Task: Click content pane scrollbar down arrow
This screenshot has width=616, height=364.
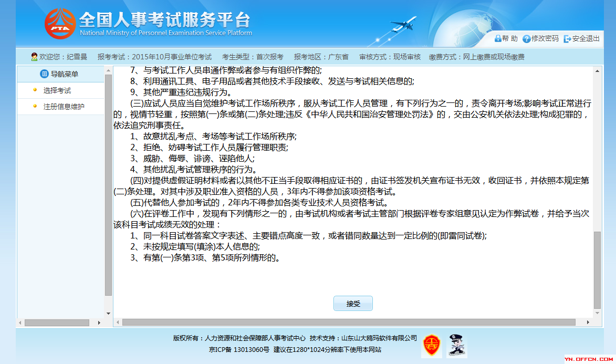Action: pos(597,313)
